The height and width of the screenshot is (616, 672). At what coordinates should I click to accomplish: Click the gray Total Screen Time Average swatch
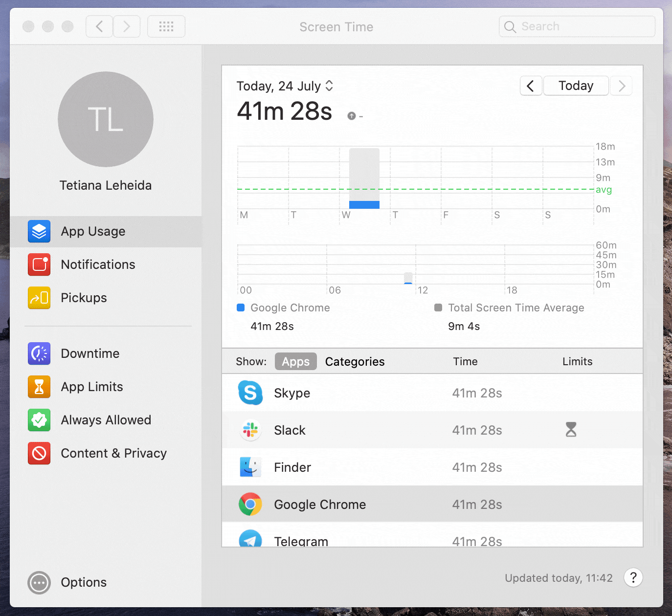click(x=438, y=308)
